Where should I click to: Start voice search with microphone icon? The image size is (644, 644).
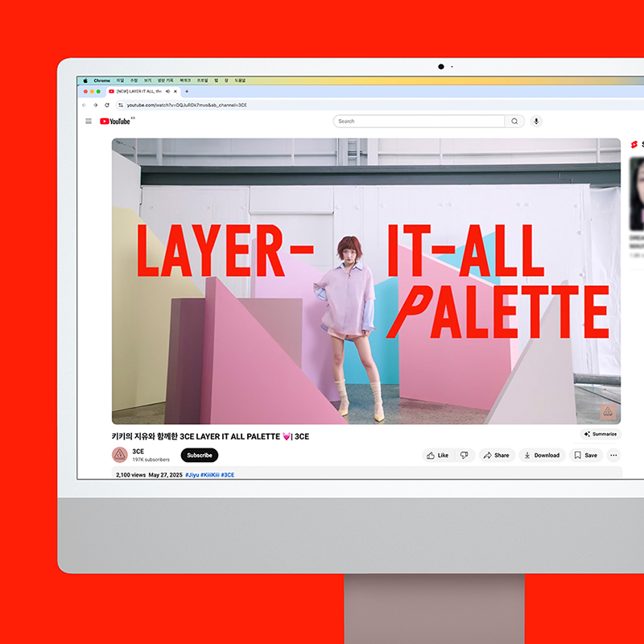(536, 122)
